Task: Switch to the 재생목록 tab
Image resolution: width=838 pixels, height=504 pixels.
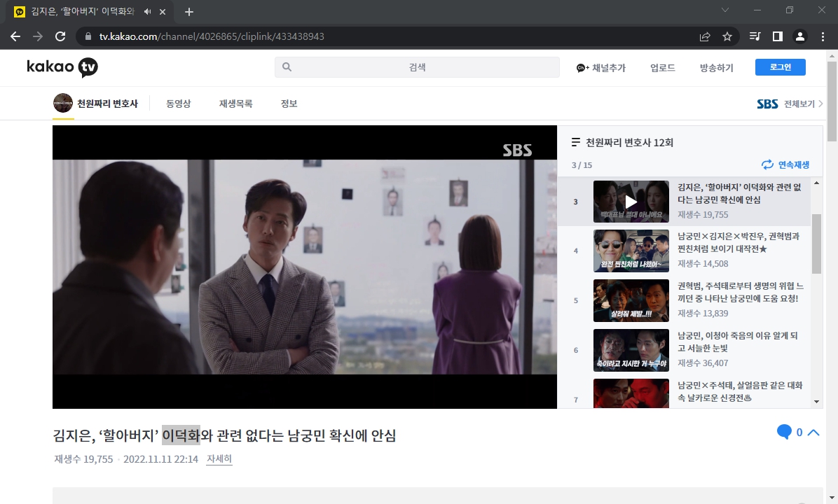Action: (x=235, y=104)
